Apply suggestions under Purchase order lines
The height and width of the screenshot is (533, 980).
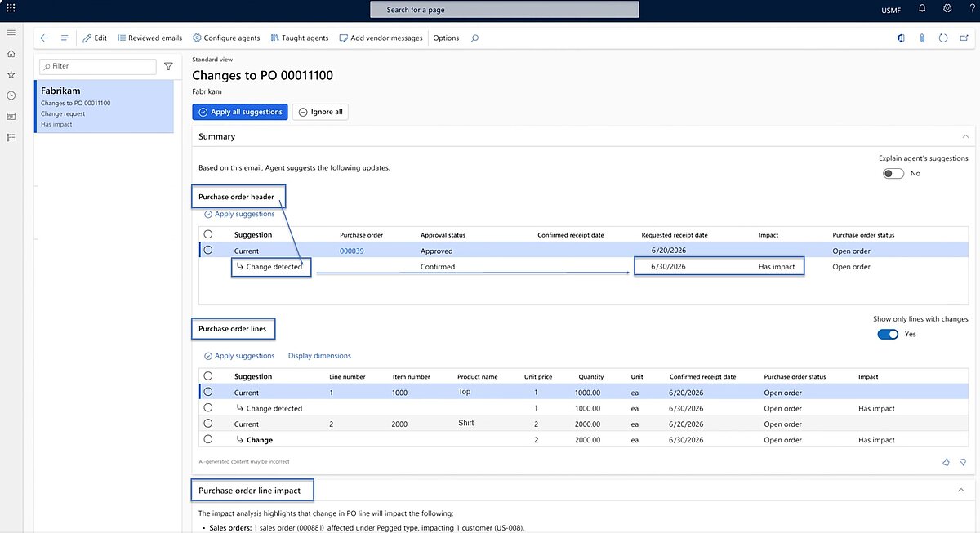coord(238,356)
